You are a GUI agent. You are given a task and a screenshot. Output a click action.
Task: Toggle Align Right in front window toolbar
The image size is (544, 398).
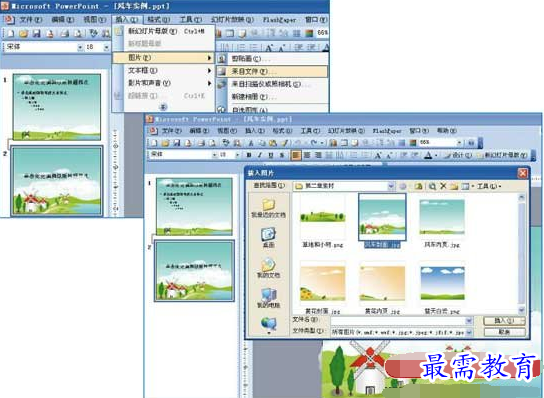click(318, 155)
